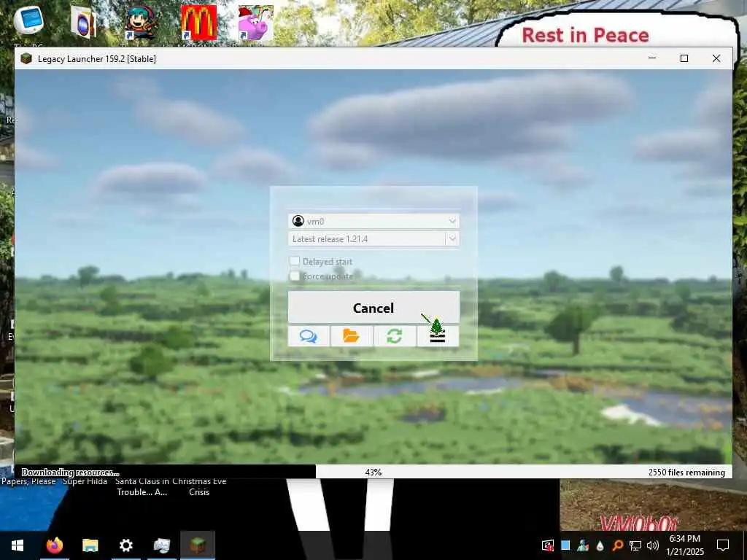Image resolution: width=747 pixels, height=560 pixels.
Task: Click the update warning tray icon
Action: [x=548, y=545]
